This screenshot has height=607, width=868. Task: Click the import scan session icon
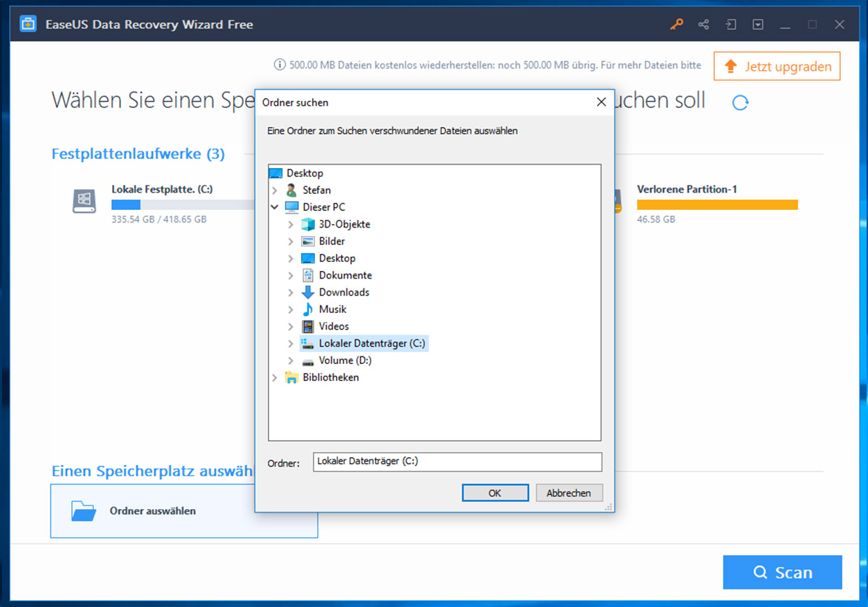point(731,25)
